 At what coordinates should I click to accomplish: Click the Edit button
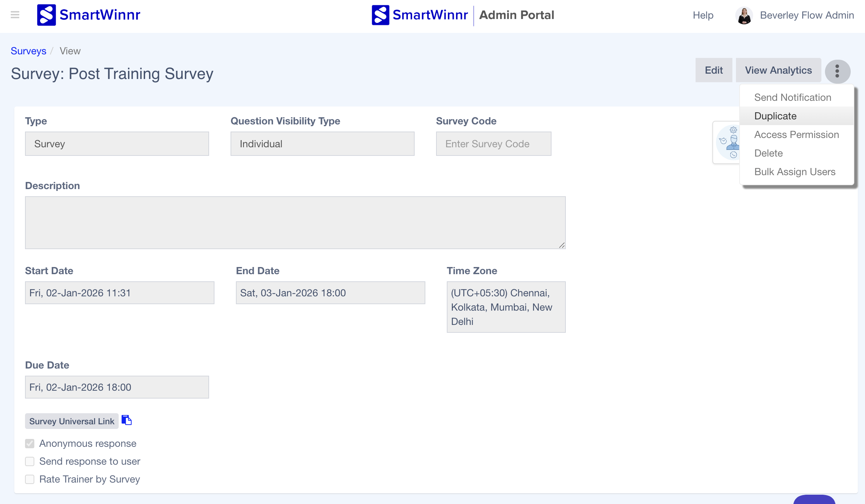(x=713, y=70)
